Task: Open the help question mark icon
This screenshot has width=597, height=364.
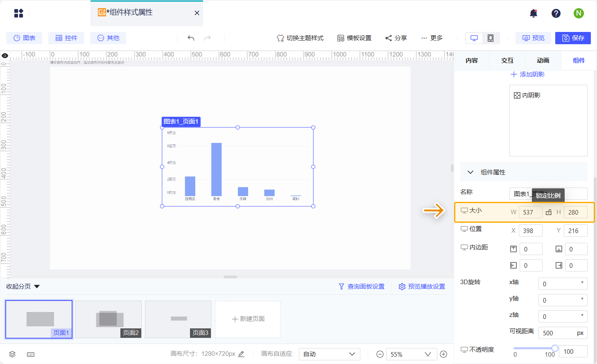Action: [556, 13]
